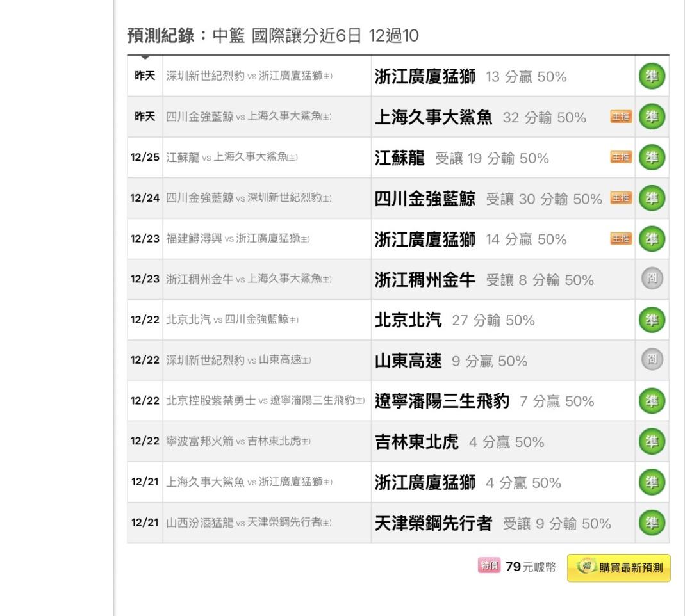
Task: Click 主推 badge in 江蘇龍 受讓 19 分 row
Action: click(621, 158)
